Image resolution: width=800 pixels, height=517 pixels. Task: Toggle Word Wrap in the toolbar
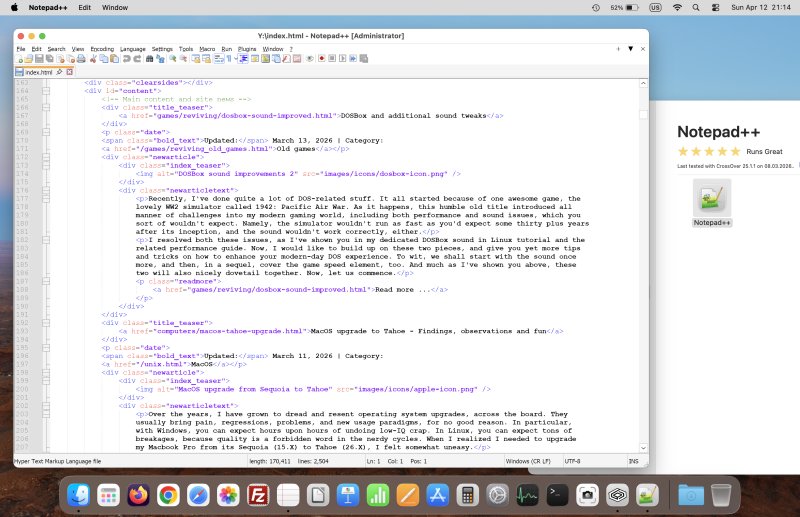[x=218, y=59]
